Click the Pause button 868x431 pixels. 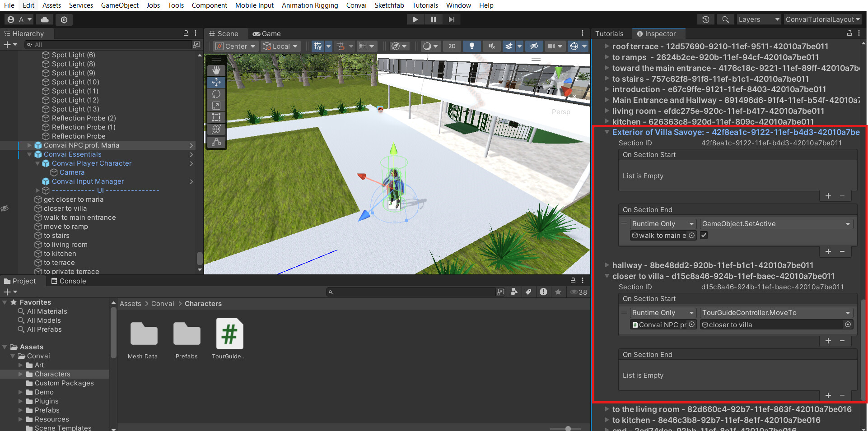[x=434, y=19]
